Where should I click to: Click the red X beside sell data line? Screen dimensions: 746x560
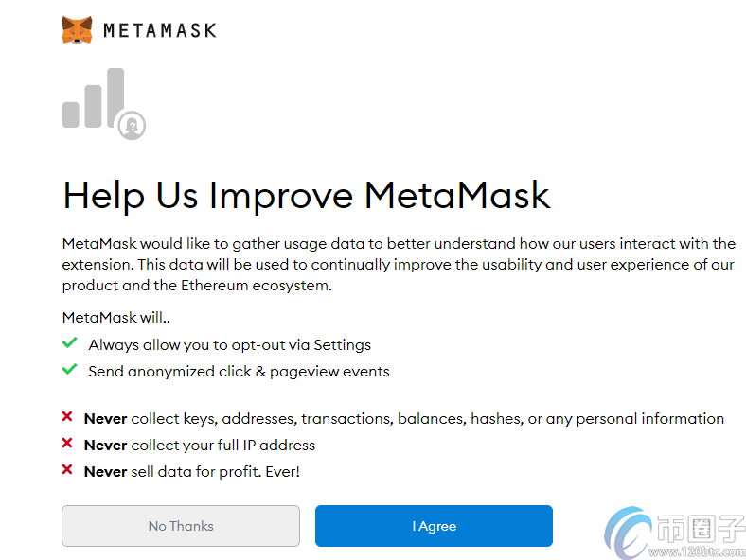click(67, 470)
